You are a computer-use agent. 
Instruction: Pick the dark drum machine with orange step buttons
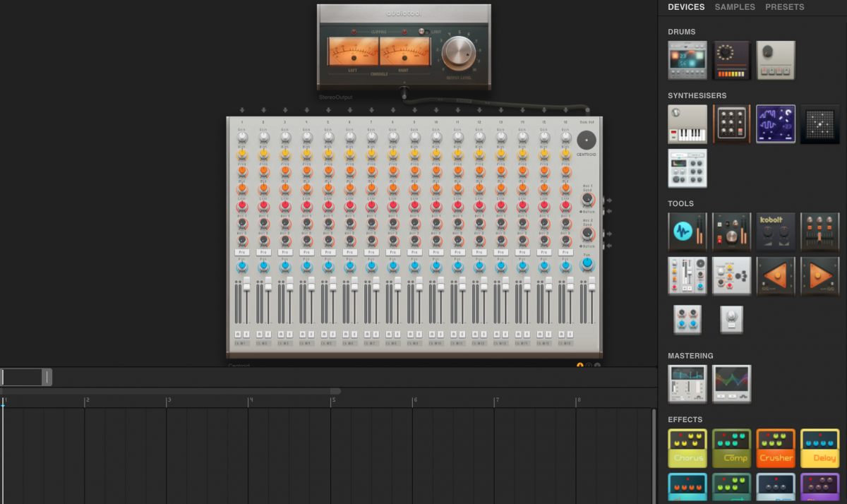pyautogui.click(x=732, y=60)
